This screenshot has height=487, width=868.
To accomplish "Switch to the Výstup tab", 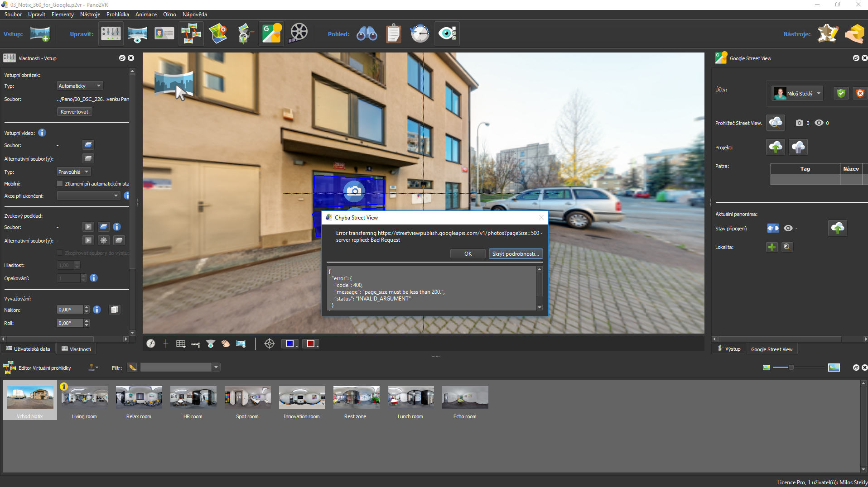I will point(729,349).
